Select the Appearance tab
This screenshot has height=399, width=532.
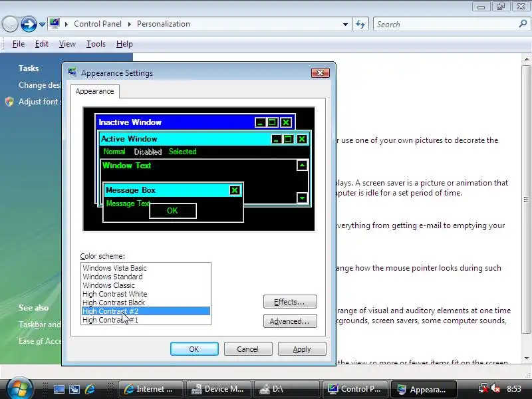click(x=94, y=91)
